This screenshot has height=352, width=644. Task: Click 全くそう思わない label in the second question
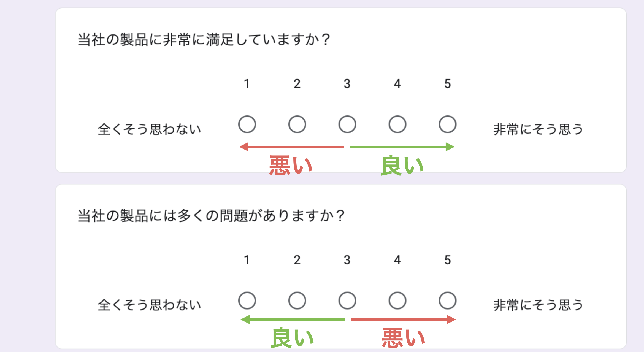point(150,305)
